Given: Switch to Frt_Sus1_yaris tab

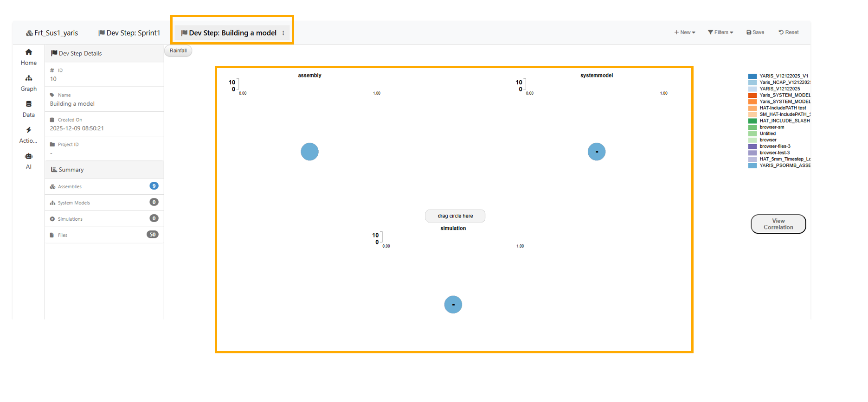Looking at the screenshot, I should tap(52, 33).
